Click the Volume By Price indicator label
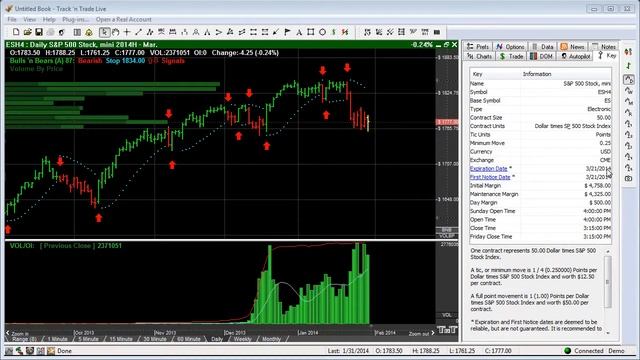Screen dimensions: 640x360 [x=36, y=69]
